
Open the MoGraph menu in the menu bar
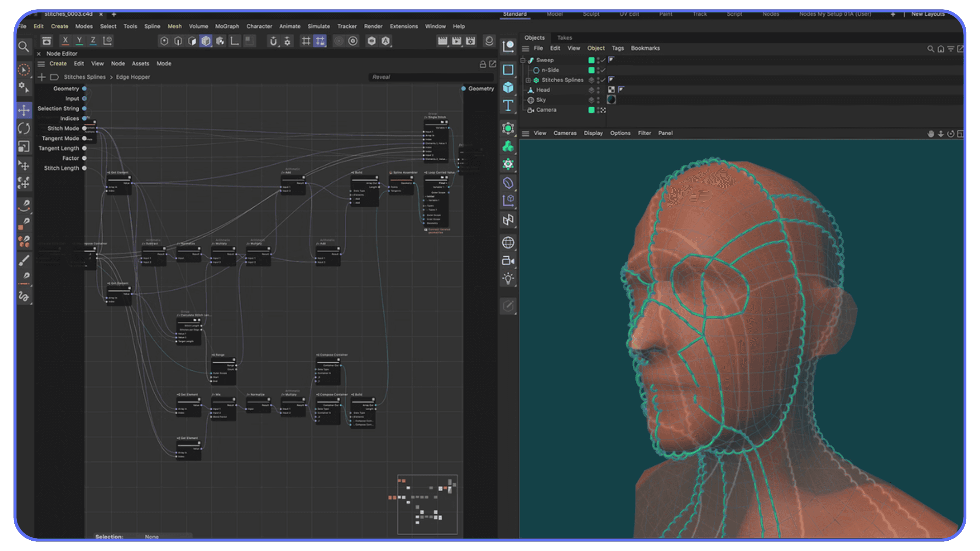coord(227,26)
